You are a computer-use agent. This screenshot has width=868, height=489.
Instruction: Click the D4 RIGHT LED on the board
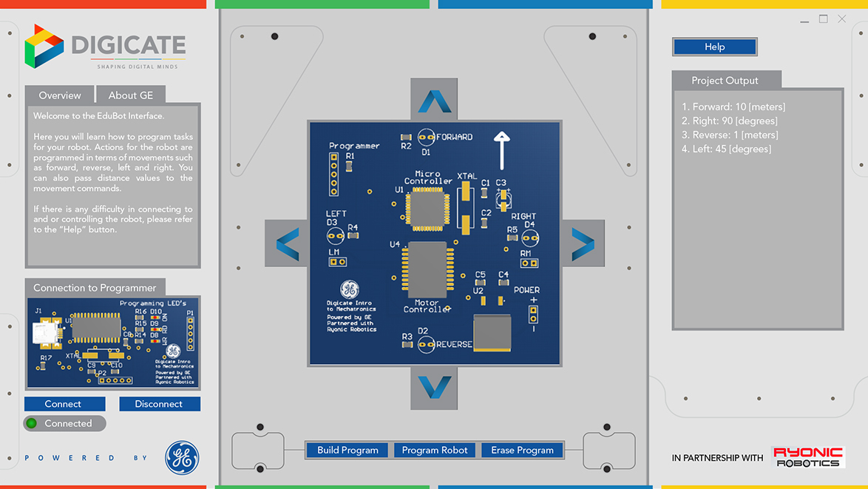coord(530,238)
